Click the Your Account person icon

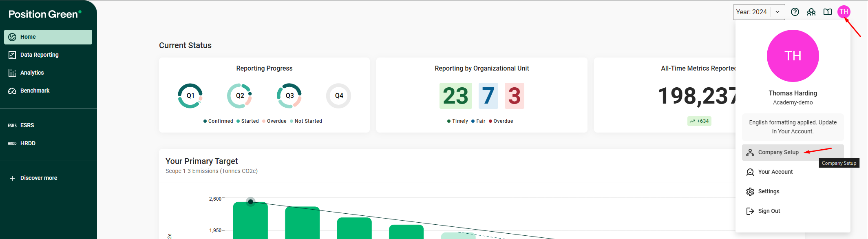pos(750,172)
